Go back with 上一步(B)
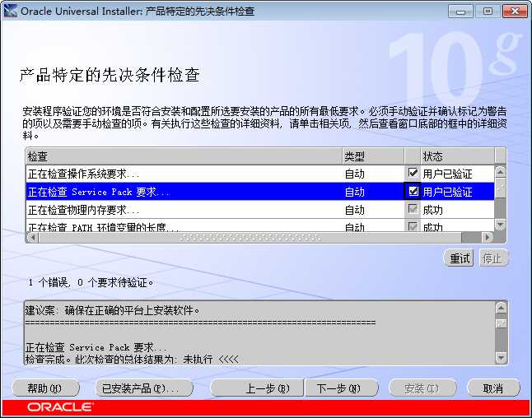Image resolution: width=532 pixels, height=418 pixels. 257,388
